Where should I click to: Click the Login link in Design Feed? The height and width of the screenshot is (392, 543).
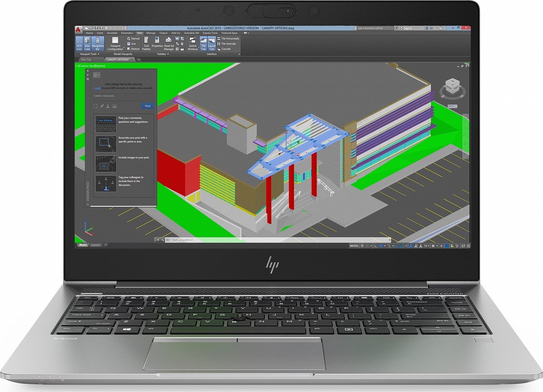(x=98, y=88)
